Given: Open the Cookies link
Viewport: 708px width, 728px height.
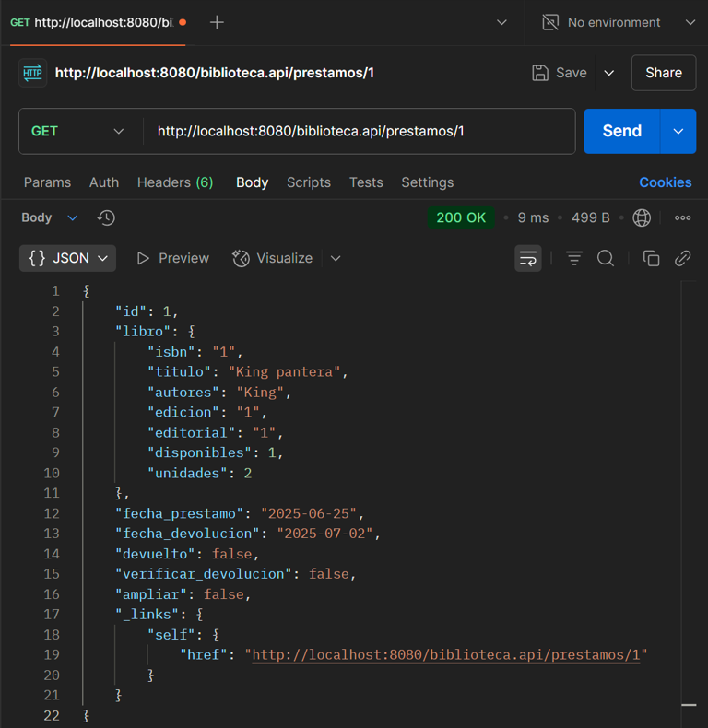Looking at the screenshot, I should [666, 182].
